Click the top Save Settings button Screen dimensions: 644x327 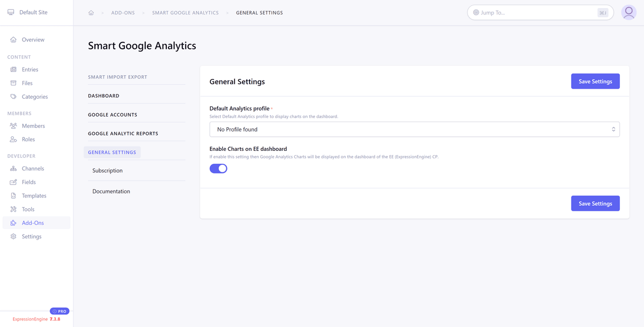(x=595, y=82)
